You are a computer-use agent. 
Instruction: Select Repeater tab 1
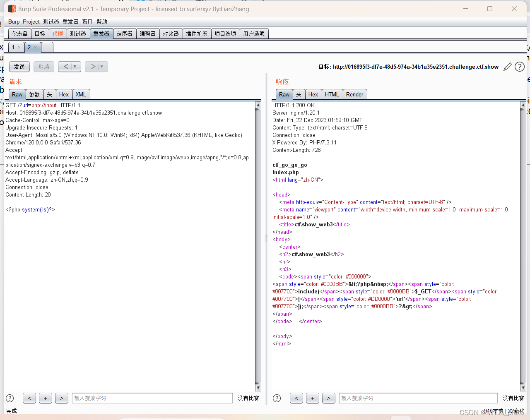pos(13,47)
